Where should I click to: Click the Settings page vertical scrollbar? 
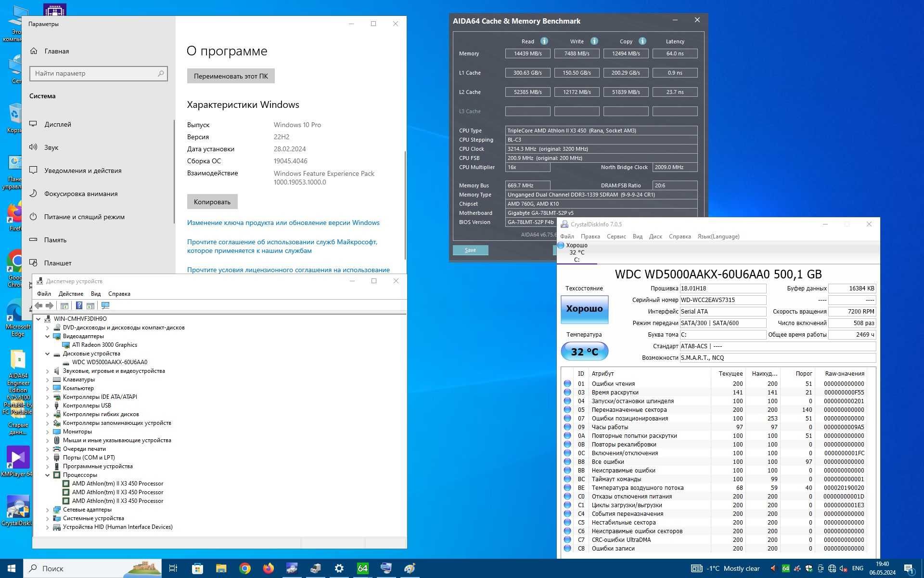(405, 205)
